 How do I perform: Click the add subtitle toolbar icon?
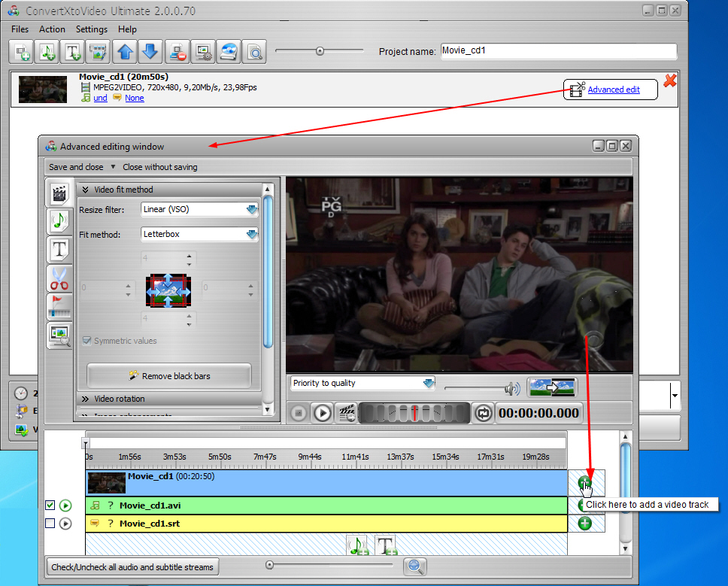pyautogui.click(x=72, y=52)
